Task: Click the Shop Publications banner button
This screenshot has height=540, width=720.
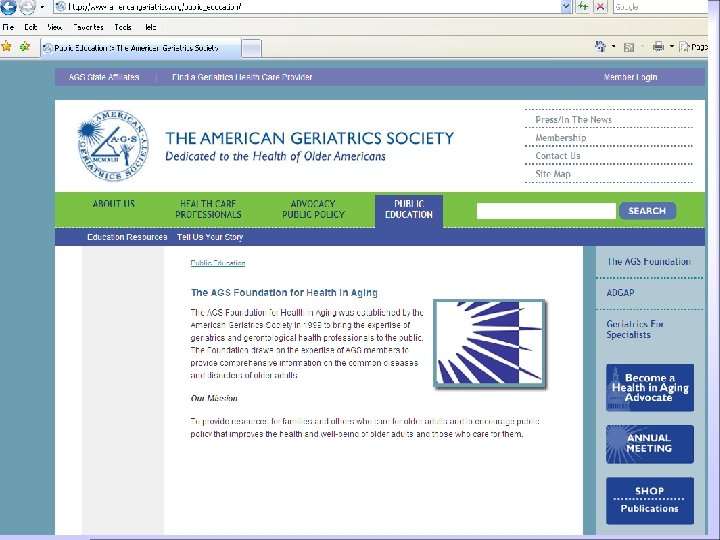Action: point(650,501)
